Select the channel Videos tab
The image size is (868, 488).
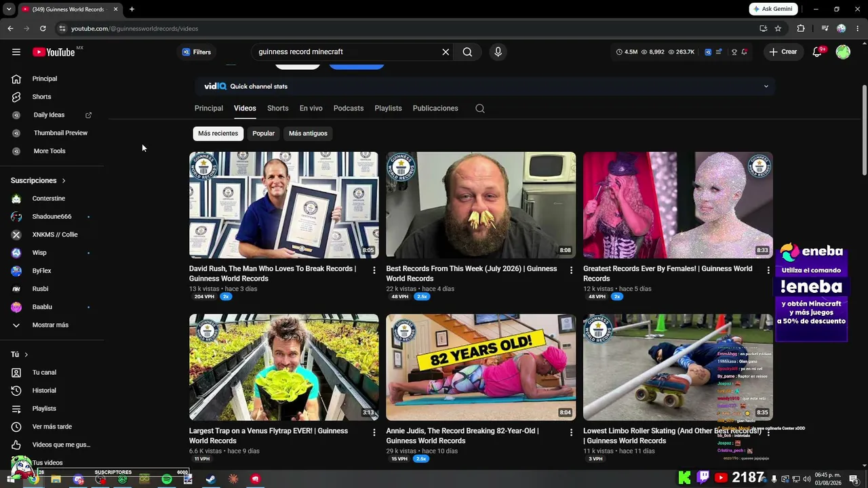tap(245, 108)
